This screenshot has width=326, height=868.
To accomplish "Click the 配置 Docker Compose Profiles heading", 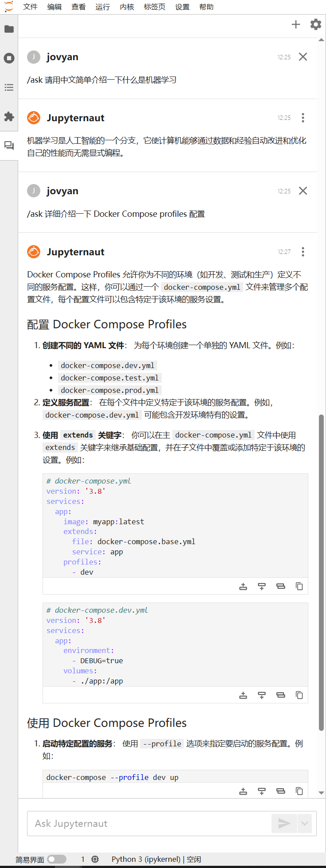I will click(107, 324).
